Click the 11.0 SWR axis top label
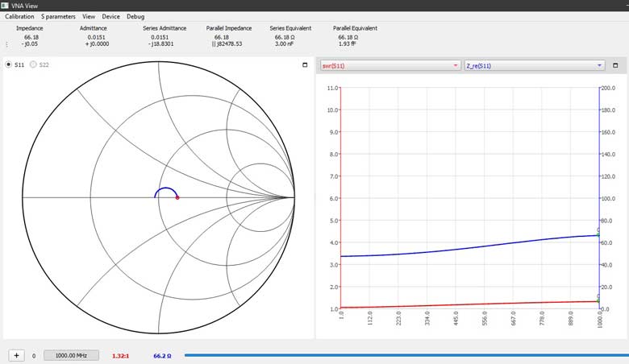The width and height of the screenshot is (629, 364). 332,88
